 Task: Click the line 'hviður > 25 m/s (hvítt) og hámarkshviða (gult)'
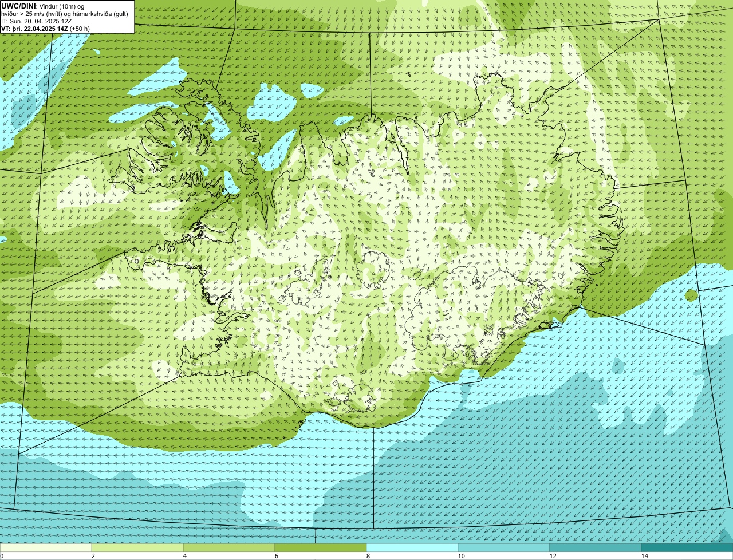pos(65,13)
